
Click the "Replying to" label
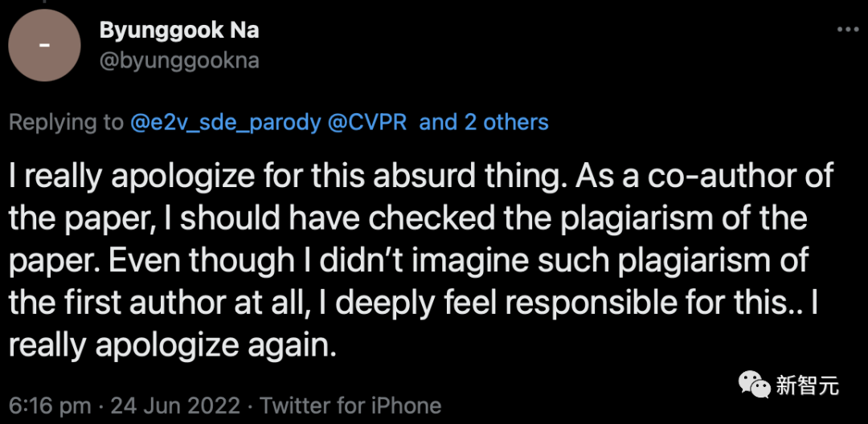click(67, 122)
